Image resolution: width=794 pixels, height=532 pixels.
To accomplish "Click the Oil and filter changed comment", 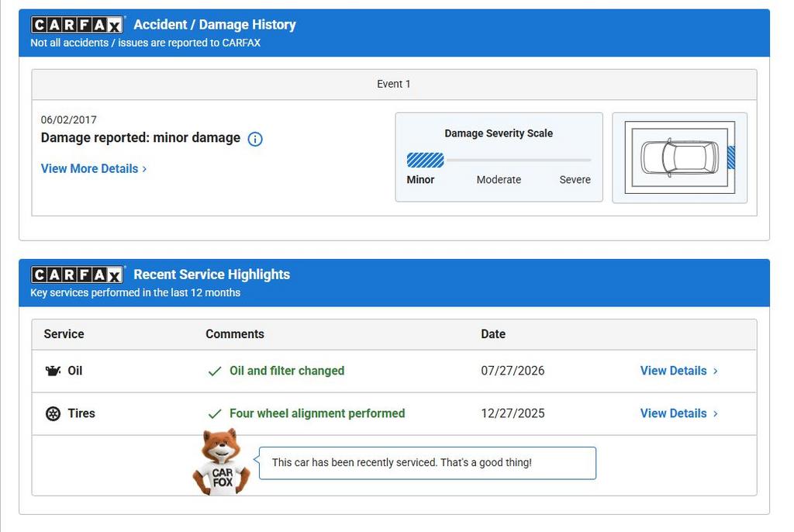I will point(287,371).
